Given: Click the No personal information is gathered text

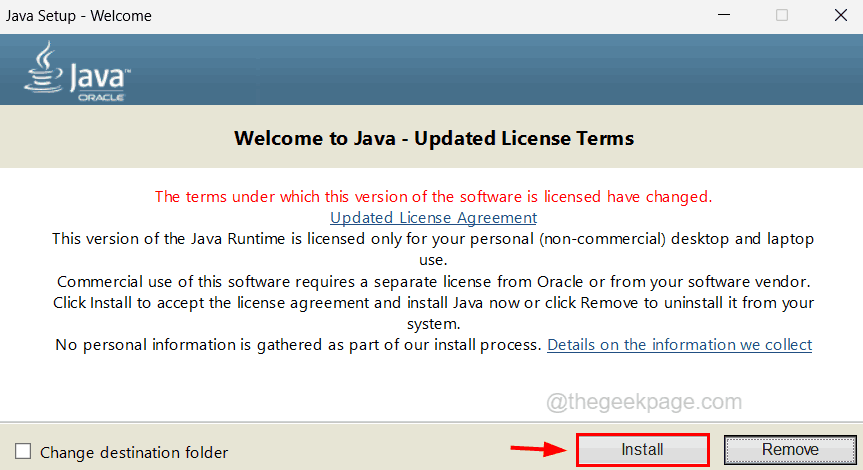Looking at the screenshot, I should click(298, 345).
